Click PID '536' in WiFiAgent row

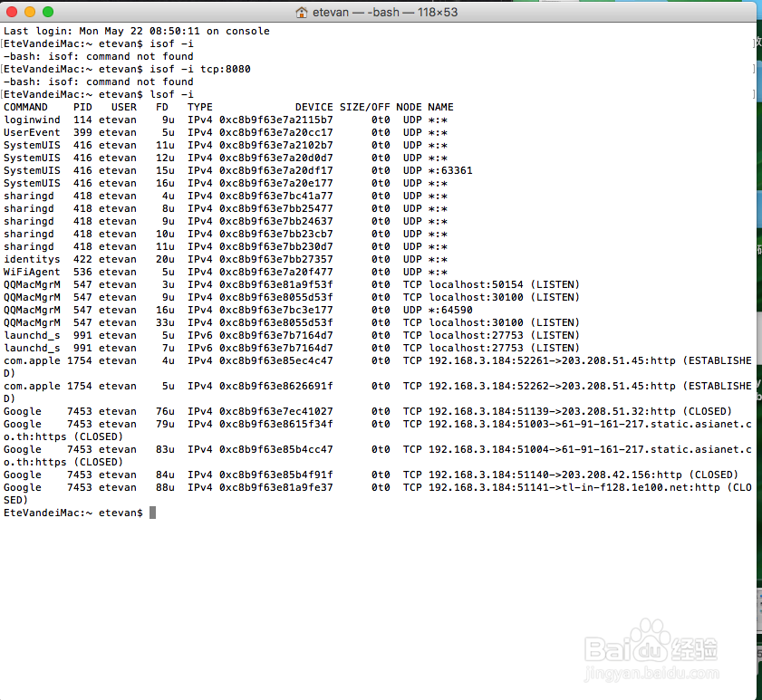coord(82,272)
